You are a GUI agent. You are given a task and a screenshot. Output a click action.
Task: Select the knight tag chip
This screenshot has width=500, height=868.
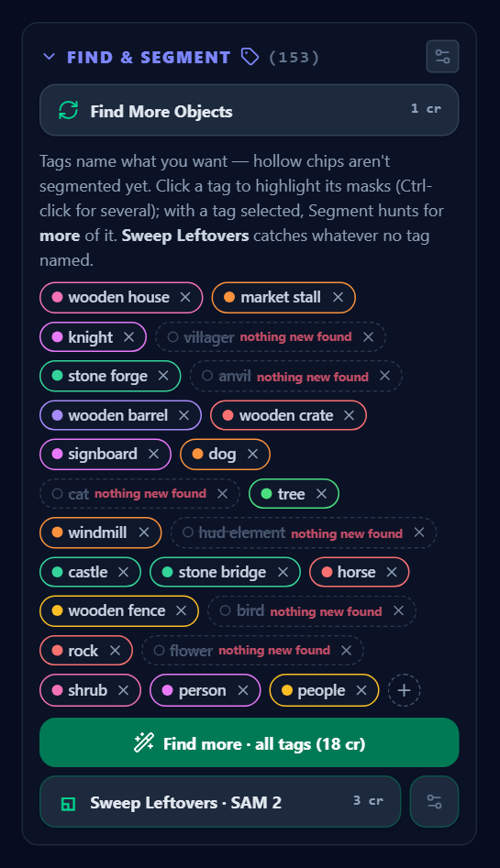[x=93, y=337]
